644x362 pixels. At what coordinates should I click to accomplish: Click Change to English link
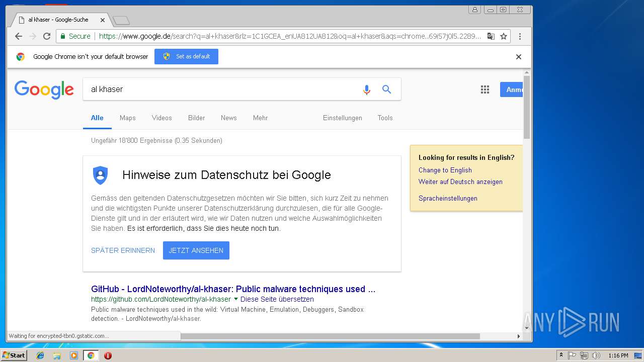point(445,170)
